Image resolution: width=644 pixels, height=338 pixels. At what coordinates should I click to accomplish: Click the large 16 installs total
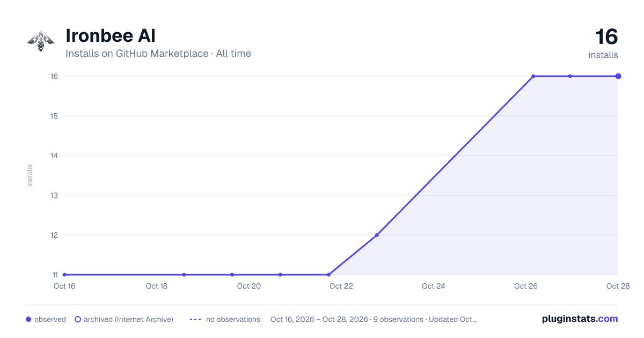606,38
